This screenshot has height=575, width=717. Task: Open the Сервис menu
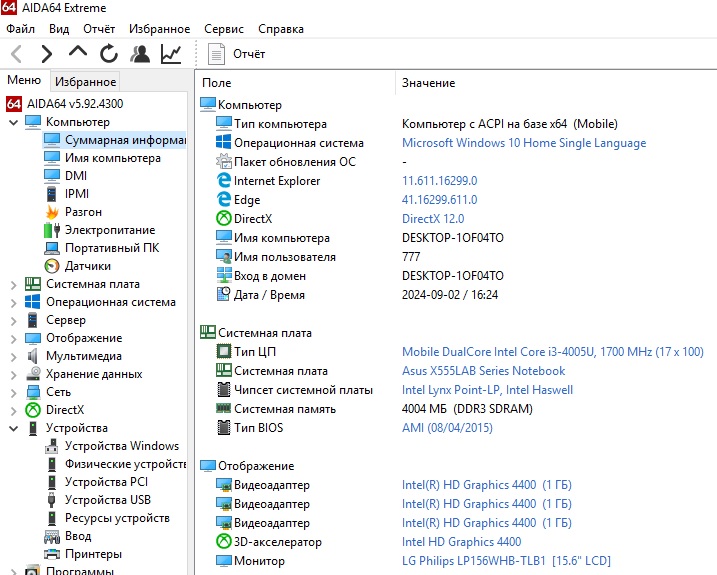click(x=223, y=29)
